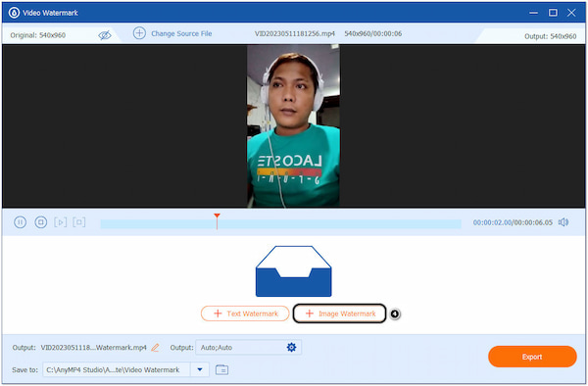
Task: Expand the Save to path dropdown
Action: (200, 369)
